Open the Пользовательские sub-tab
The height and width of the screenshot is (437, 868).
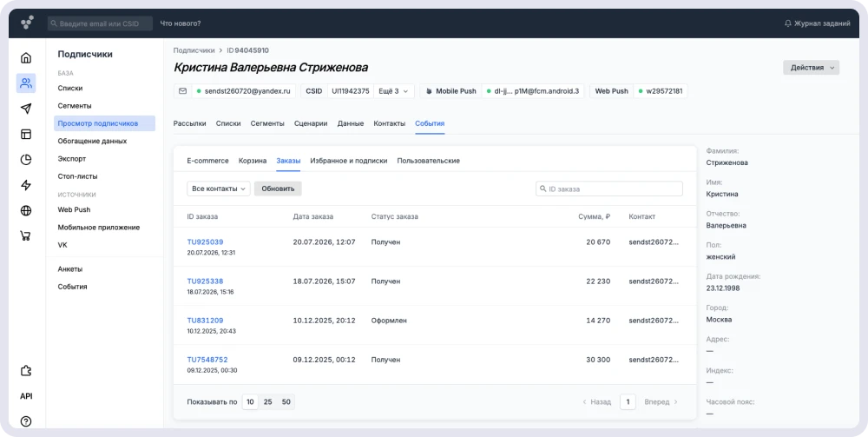coord(429,161)
